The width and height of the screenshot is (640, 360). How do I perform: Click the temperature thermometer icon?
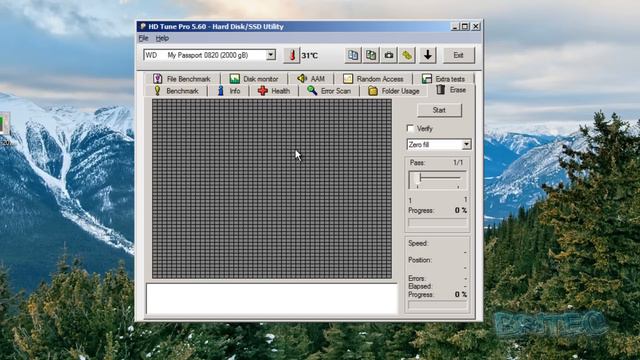click(292, 55)
